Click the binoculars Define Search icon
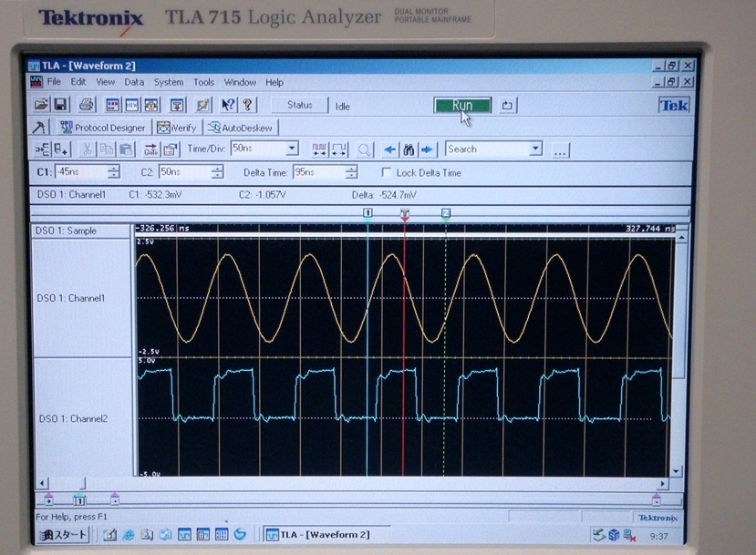This screenshot has width=756, height=555. click(x=409, y=149)
